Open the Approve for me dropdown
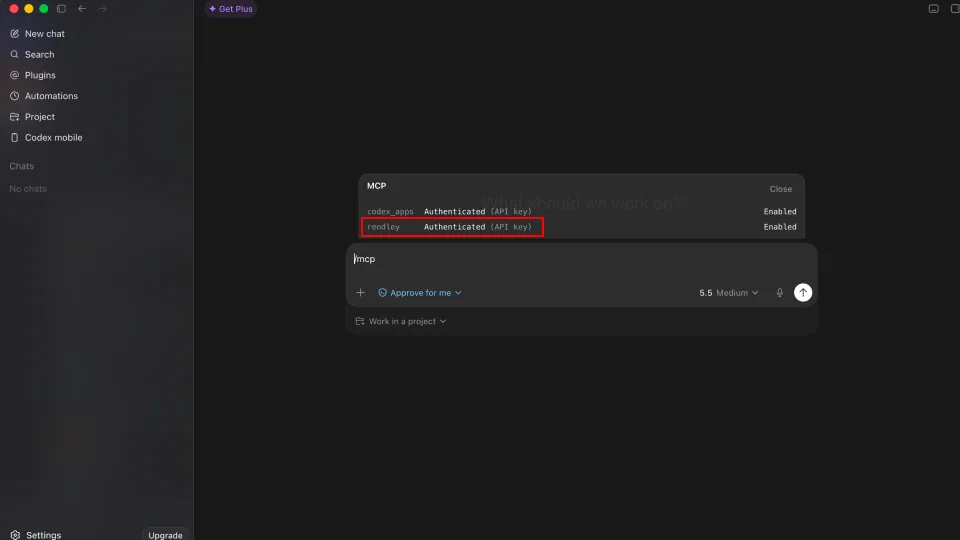 click(x=420, y=293)
